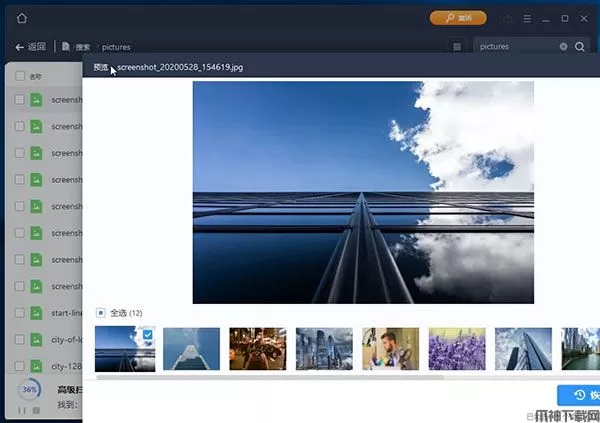Select the angled glass tower thumbnail

pyautogui.click(x=523, y=349)
